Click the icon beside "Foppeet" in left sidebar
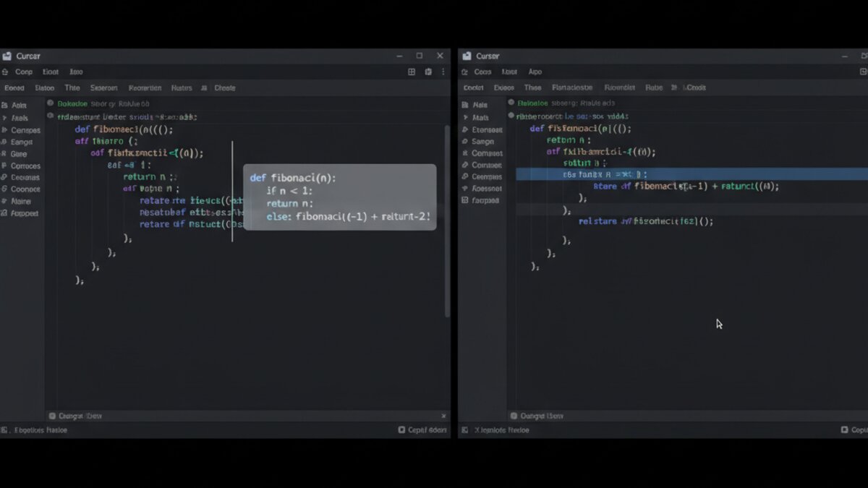The image size is (868, 488). point(4,213)
